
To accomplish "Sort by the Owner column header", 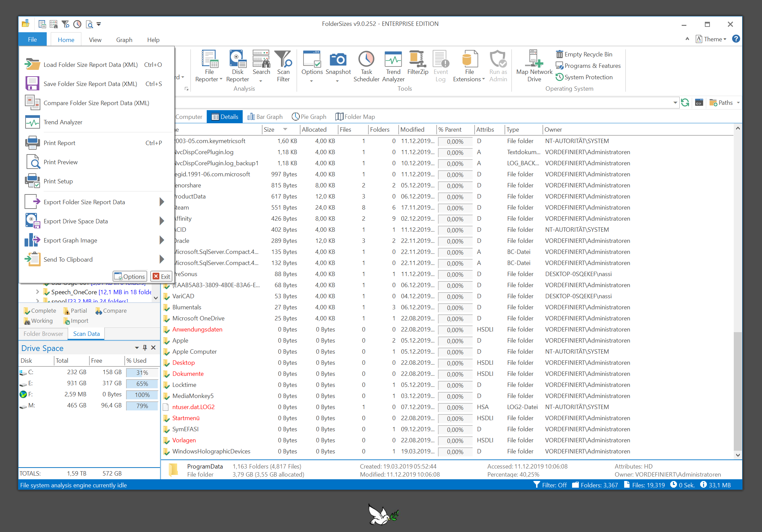I will point(638,130).
